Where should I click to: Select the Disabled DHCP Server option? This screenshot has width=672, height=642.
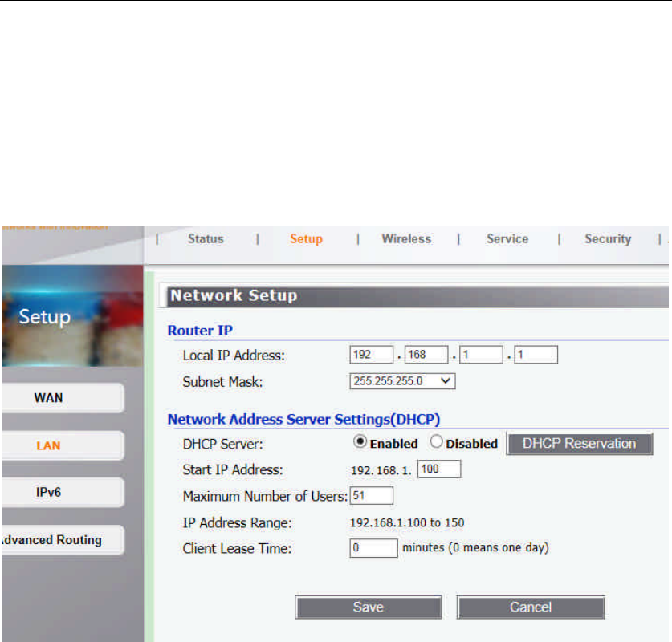point(436,441)
